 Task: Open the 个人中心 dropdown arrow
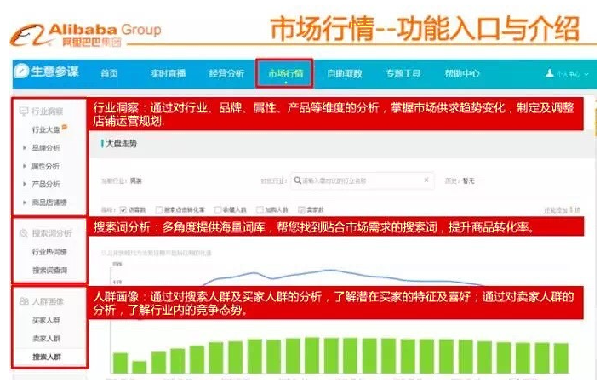[586, 74]
